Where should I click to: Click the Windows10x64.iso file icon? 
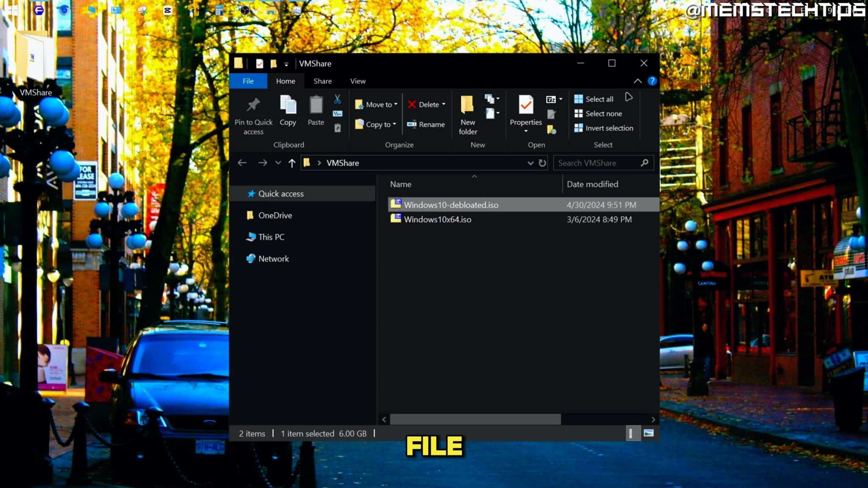396,219
